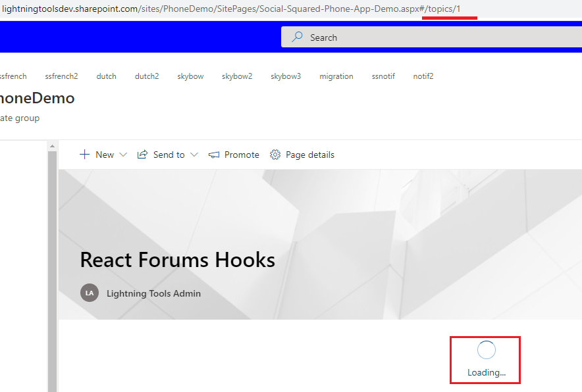Click the Loading spinner circle
This screenshot has width=582, height=392.
[486, 351]
